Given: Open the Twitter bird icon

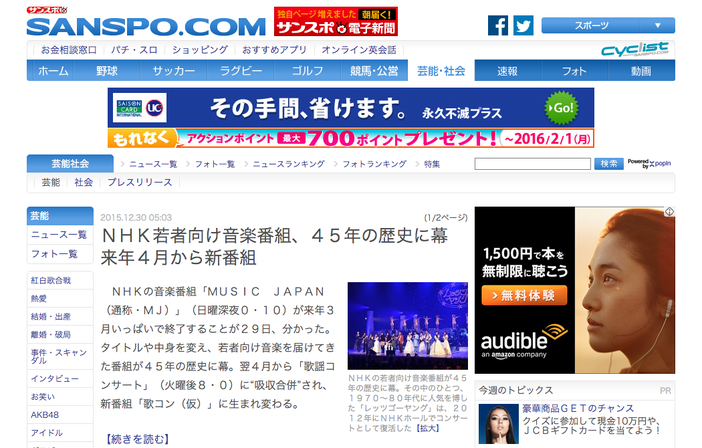Looking at the screenshot, I should tap(523, 26).
